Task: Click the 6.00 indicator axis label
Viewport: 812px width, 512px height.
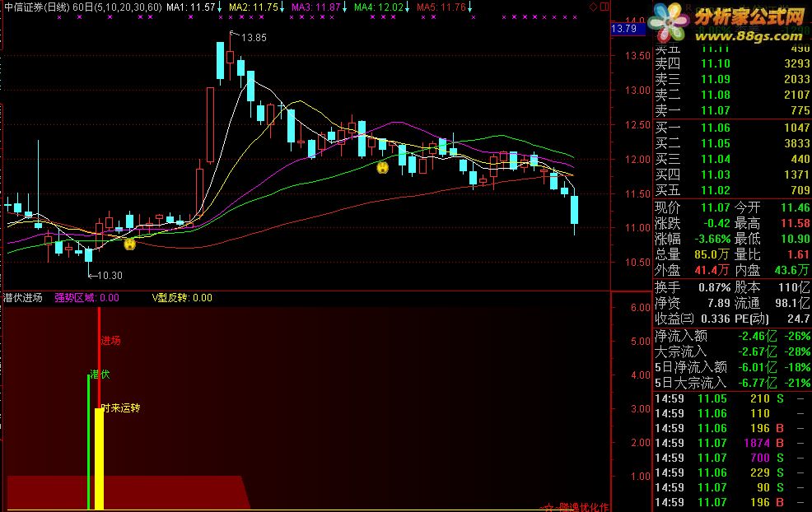Action: click(640, 308)
